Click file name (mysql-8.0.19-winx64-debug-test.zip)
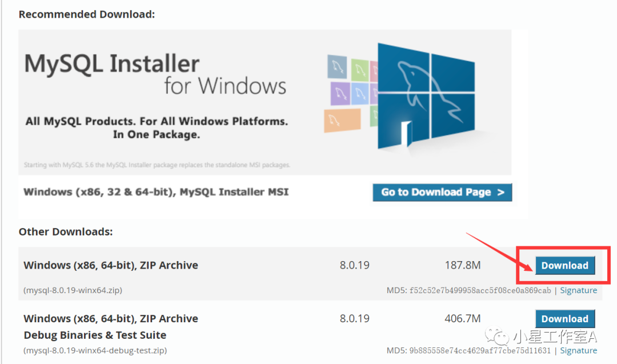Image resolution: width=617 pixels, height=364 pixels. click(x=95, y=350)
